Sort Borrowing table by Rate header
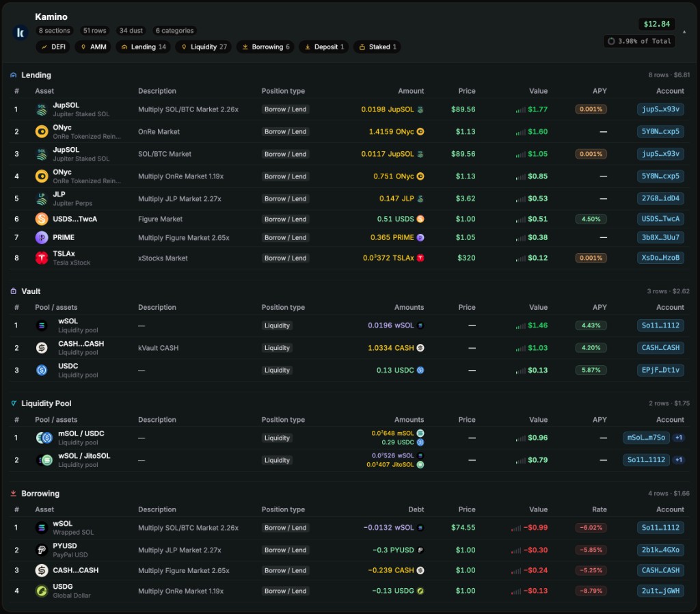Viewport: 700px width, 614px height. (x=599, y=509)
